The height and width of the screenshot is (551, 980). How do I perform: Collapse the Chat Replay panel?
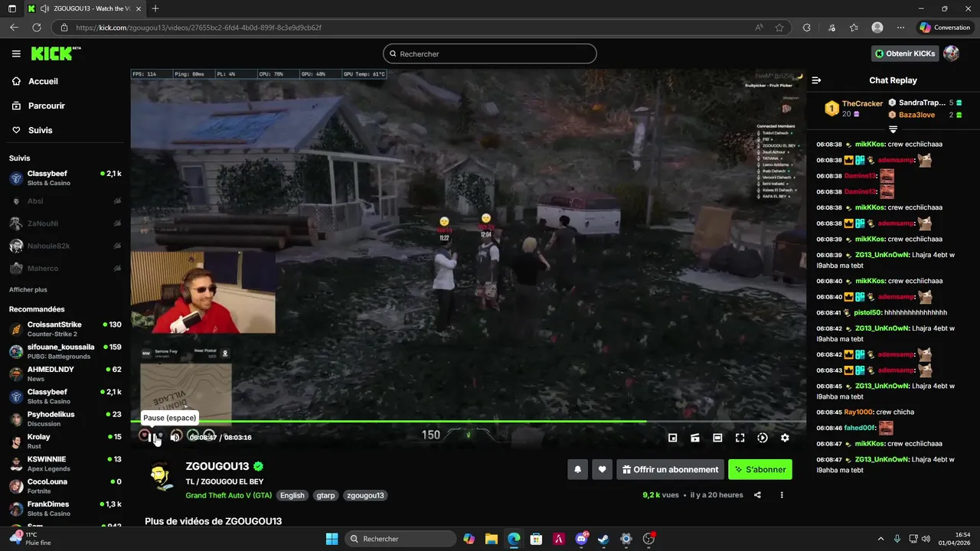pyautogui.click(x=816, y=80)
